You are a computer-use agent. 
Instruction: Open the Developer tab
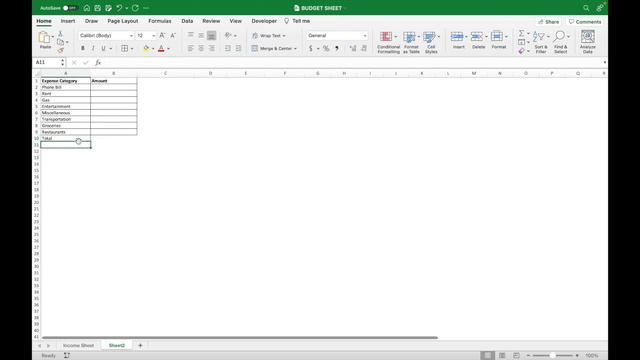coord(264,21)
